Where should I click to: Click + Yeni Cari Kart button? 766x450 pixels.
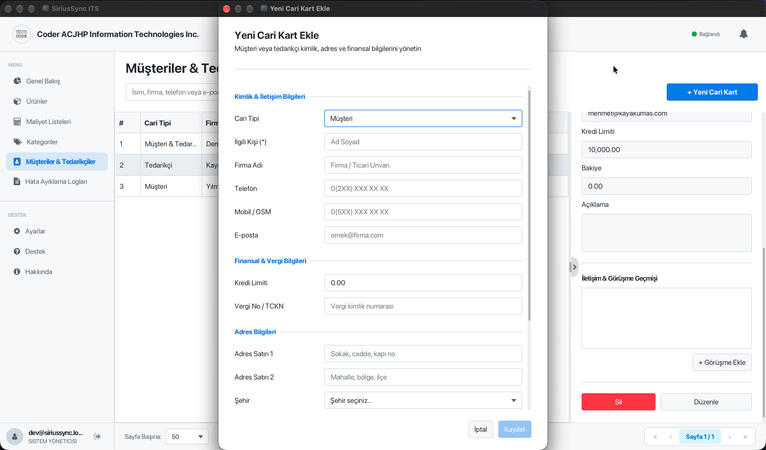point(712,92)
